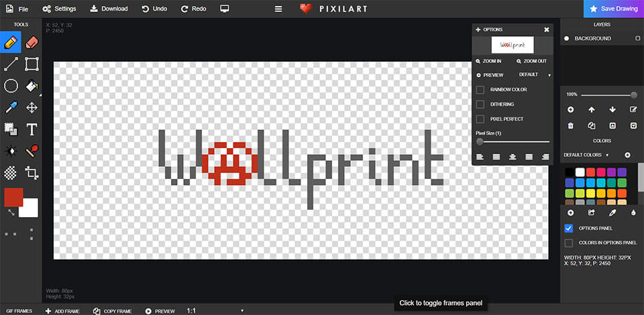The image size is (644, 315).
Task: Click the layer opacity 100% slider
Action: point(609,94)
